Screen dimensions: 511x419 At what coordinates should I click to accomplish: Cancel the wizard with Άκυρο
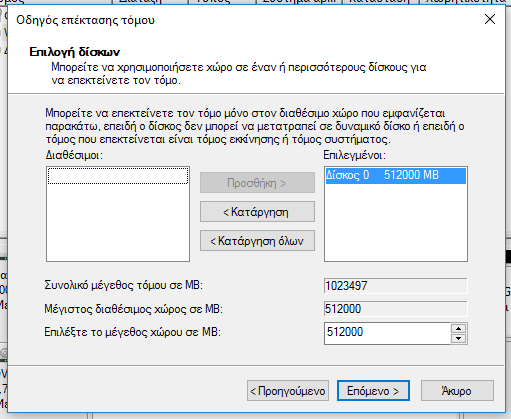point(457,391)
